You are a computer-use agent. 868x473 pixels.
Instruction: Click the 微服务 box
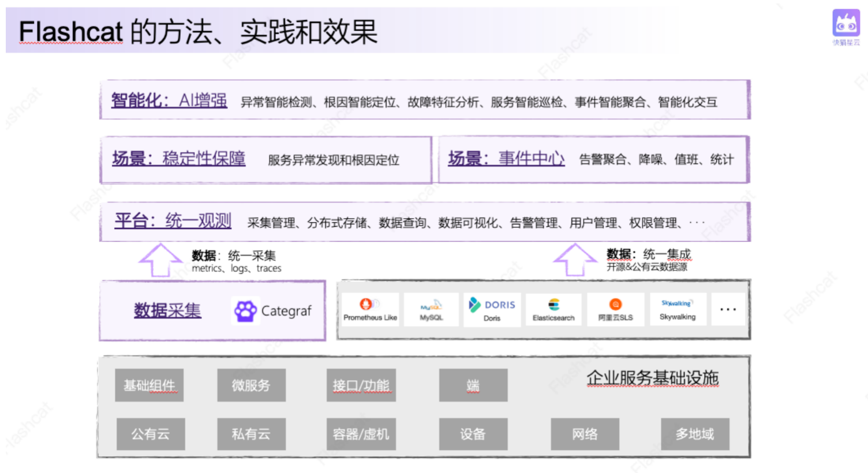point(251,385)
